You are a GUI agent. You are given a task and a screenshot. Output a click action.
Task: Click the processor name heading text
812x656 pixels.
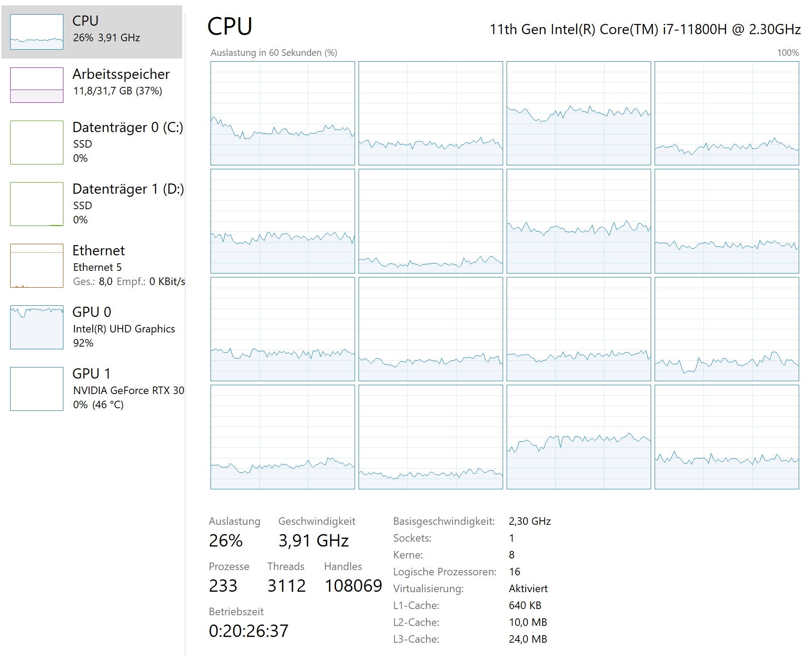(x=645, y=29)
